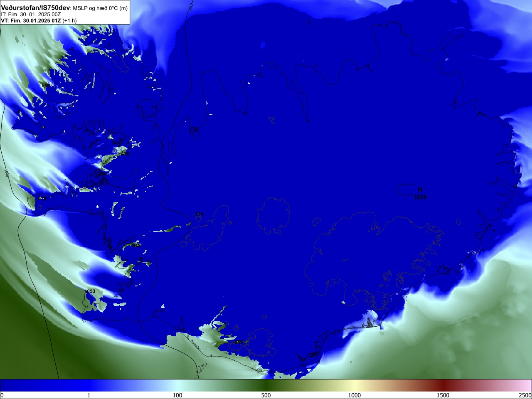Pick the pink color at the colorbar's 2500 end

529,385
